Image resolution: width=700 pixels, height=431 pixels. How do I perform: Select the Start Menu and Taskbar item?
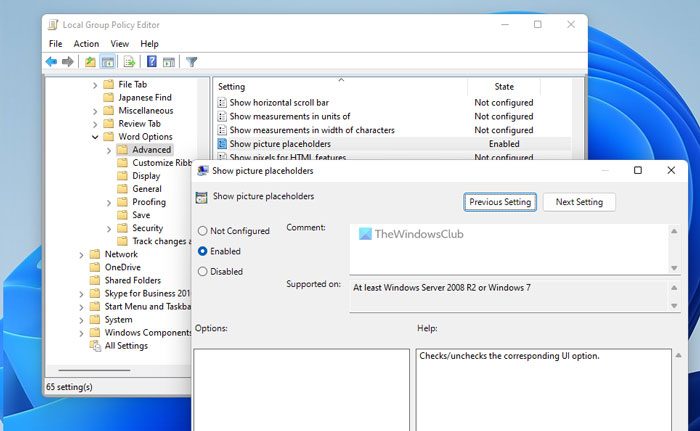[x=148, y=306]
